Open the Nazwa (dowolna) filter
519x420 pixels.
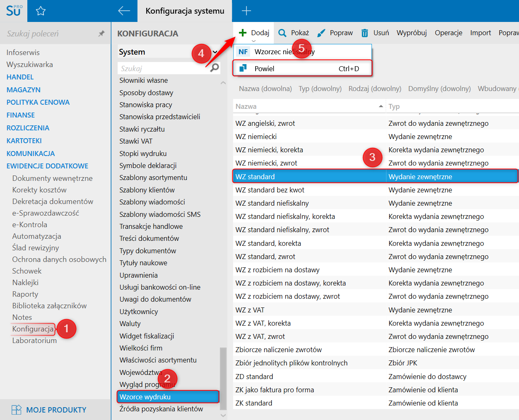pyautogui.click(x=265, y=89)
